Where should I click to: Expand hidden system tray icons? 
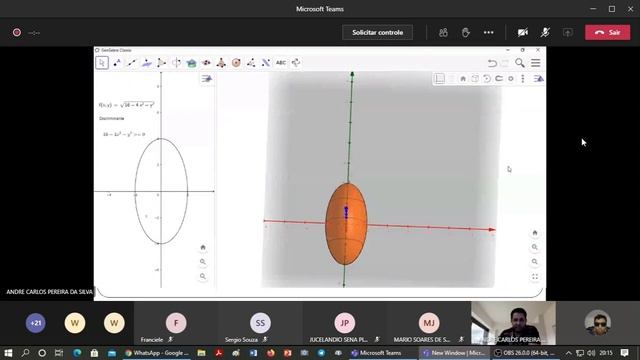[568, 353]
